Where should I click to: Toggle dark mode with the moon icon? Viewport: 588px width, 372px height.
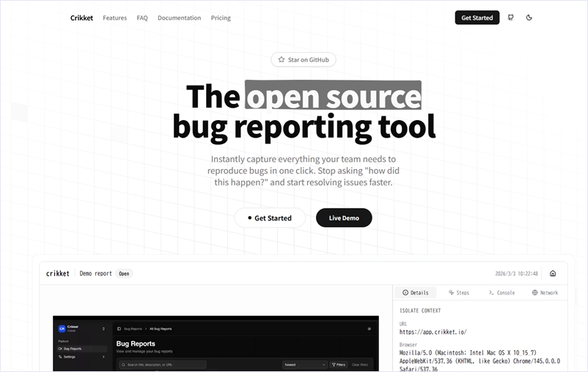coord(529,18)
